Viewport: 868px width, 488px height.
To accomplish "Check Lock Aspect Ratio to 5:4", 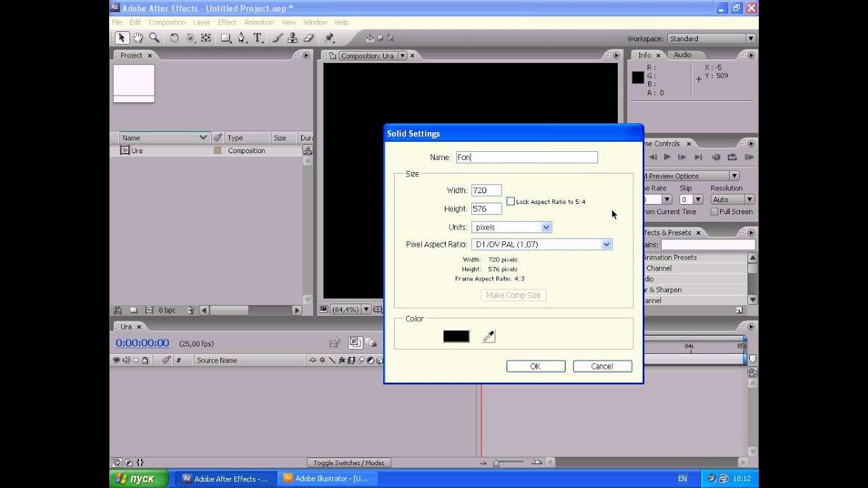I will coord(511,201).
